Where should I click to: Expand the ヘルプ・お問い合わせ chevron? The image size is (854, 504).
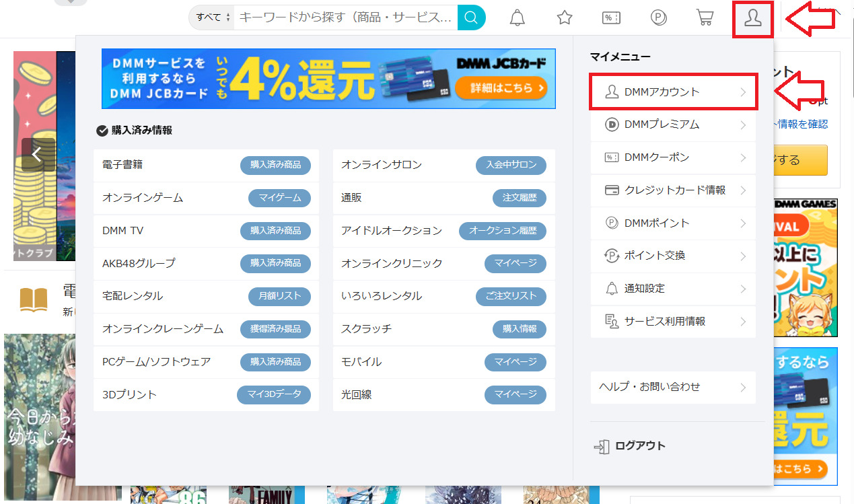pos(743,388)
